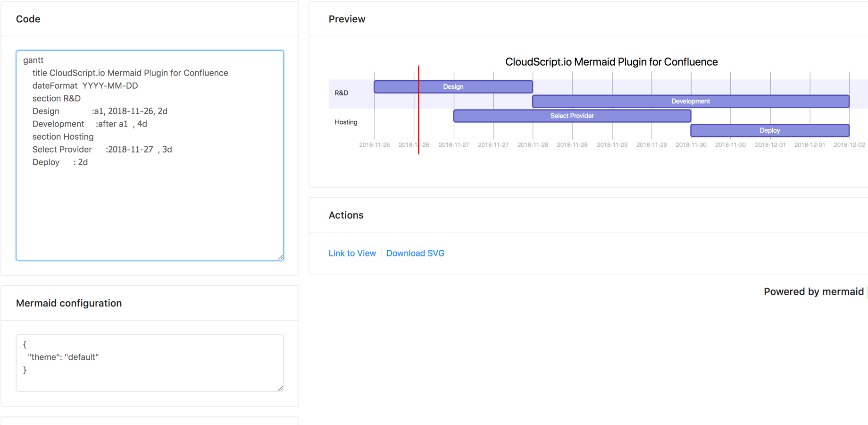Click the Preview panel heading
Image resolution: width=868 pixels, height=425 pixels.
tap(347, 19)
